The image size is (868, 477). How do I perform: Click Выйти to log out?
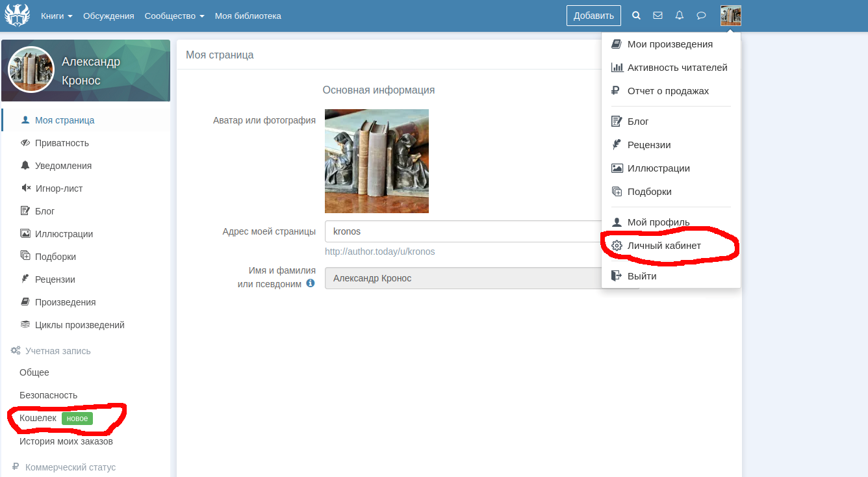point(641,276)
